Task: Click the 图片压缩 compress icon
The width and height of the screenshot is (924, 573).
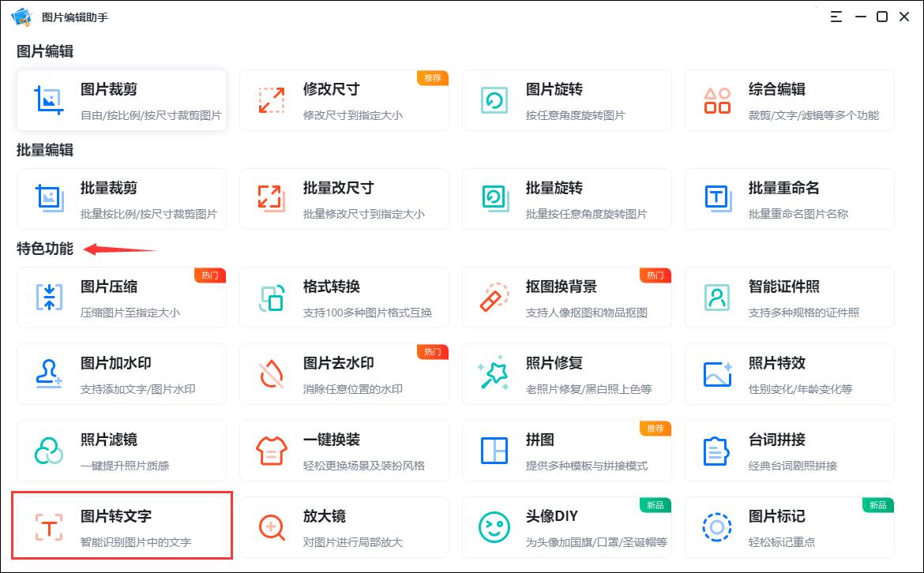Action: tap(49, 297)
